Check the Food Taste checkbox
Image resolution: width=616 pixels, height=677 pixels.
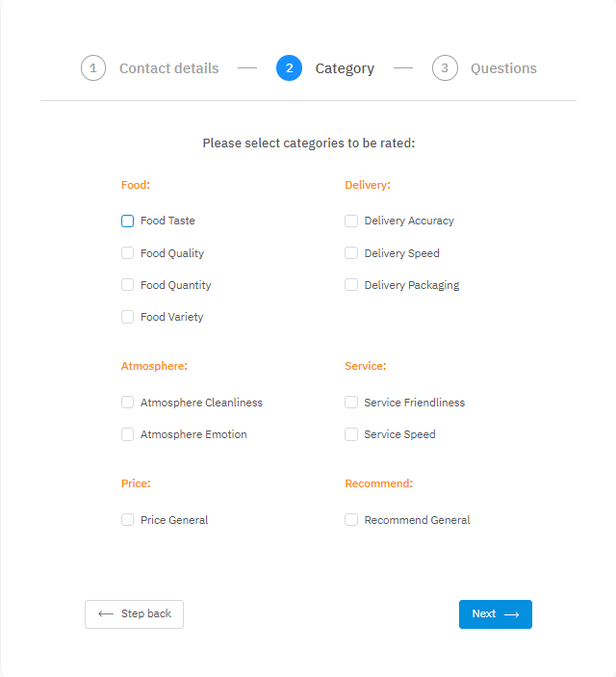pyautogui.click(x=128, y=221)
